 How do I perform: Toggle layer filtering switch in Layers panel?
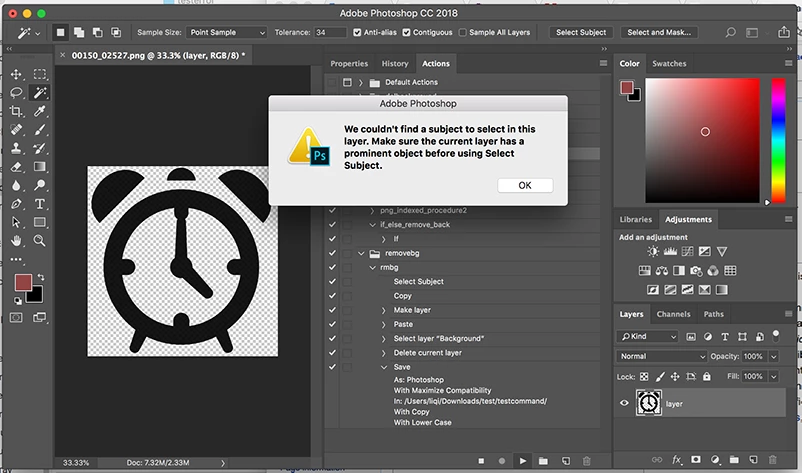(x=775, y=335)
